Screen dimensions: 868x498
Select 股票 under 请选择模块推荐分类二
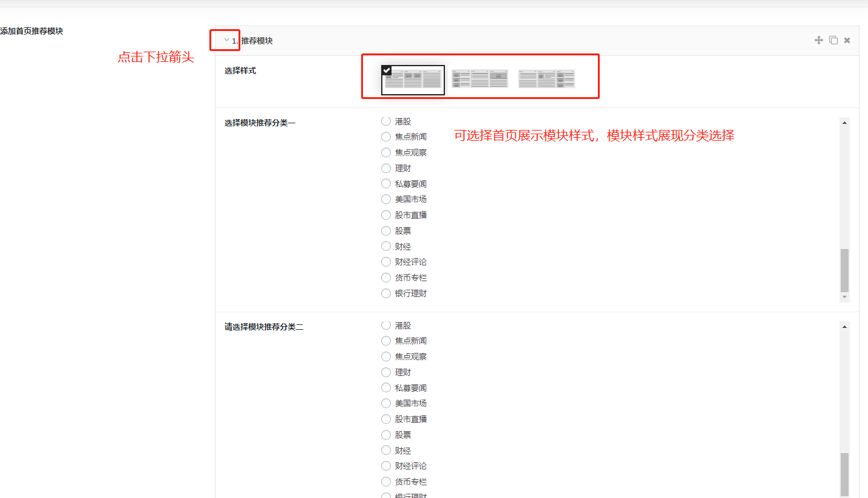click(x=386, y=435)
